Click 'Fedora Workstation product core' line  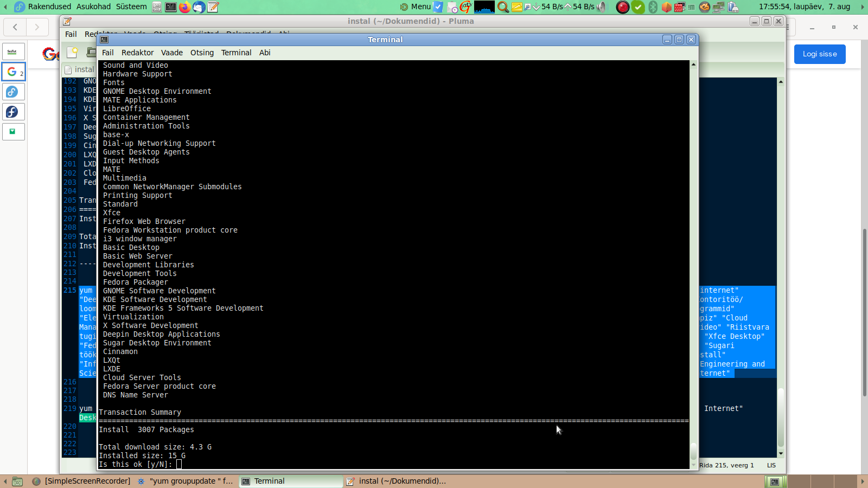[x=170, y=230]
